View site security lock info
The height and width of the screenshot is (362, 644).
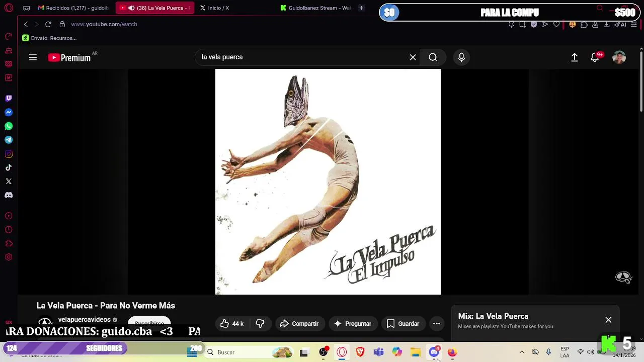62,24
